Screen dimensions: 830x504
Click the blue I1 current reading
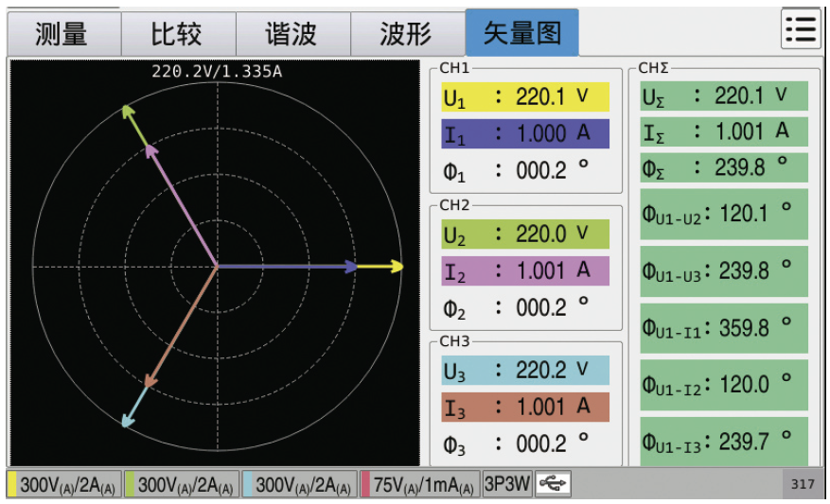(524, 133)
